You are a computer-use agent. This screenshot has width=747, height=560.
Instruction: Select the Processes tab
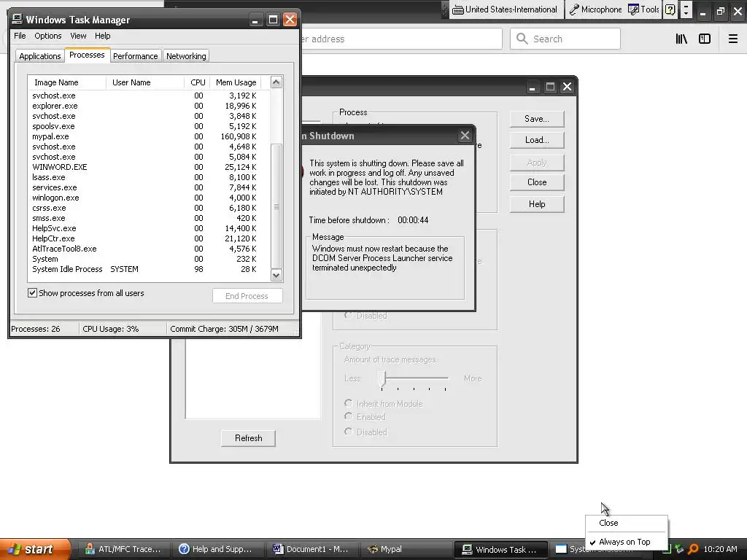pos(87,55)
